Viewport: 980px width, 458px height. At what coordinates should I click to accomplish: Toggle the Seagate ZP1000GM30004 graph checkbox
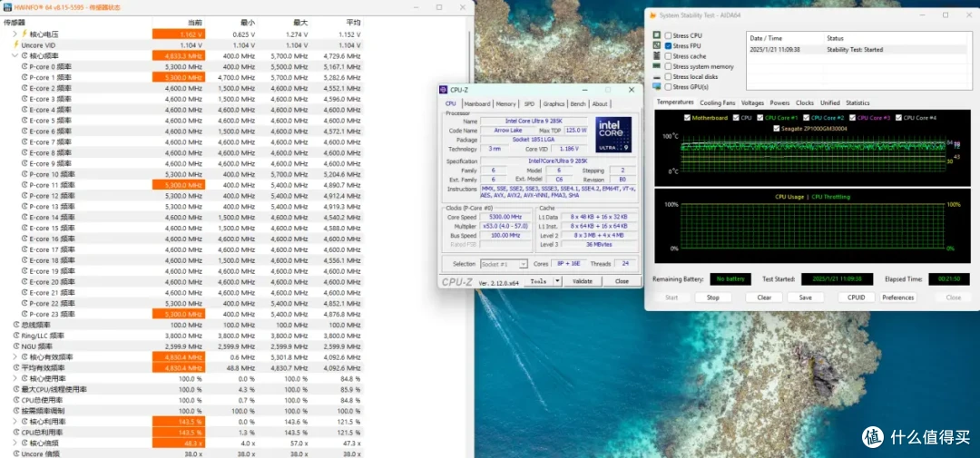pyautogui.click(x=777, y=128)
